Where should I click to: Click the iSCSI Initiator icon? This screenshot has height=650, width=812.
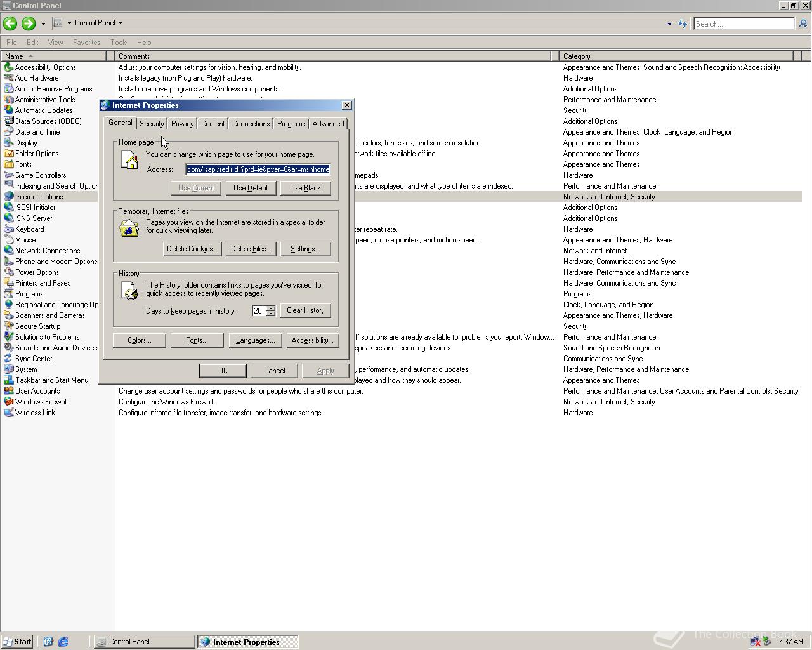click(x=8, y=208)
